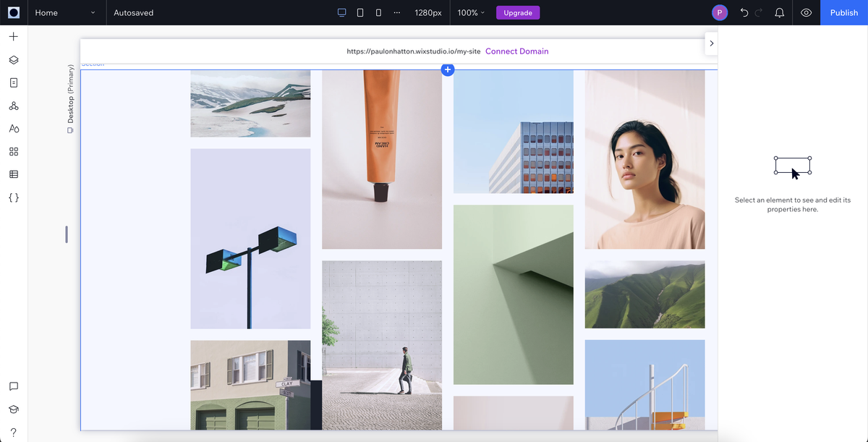Screen dimensions: 868x442
Task: Open the Text styles panel
Action: pyautogui.click(x=13, y=128)
